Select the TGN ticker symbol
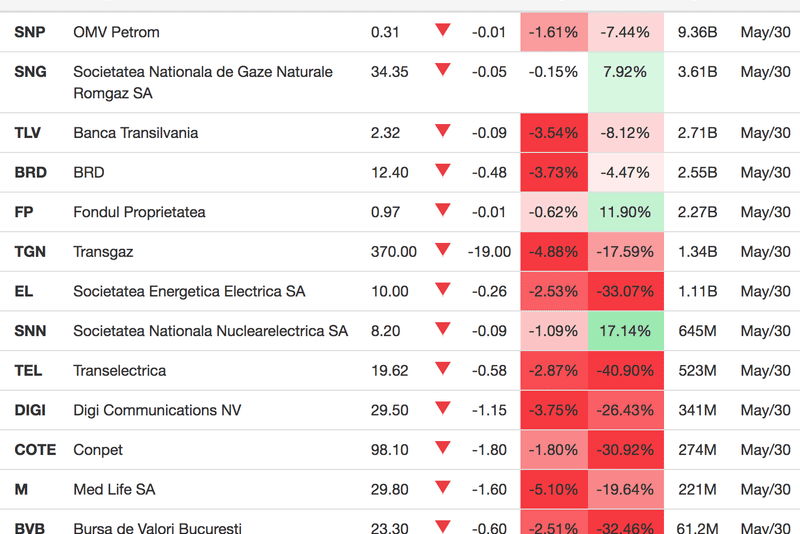 (30, 252)
